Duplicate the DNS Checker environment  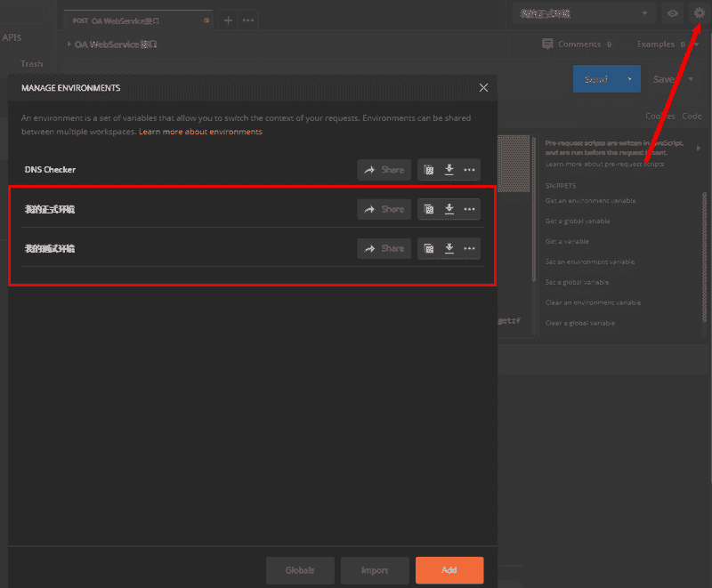(429, 170)
